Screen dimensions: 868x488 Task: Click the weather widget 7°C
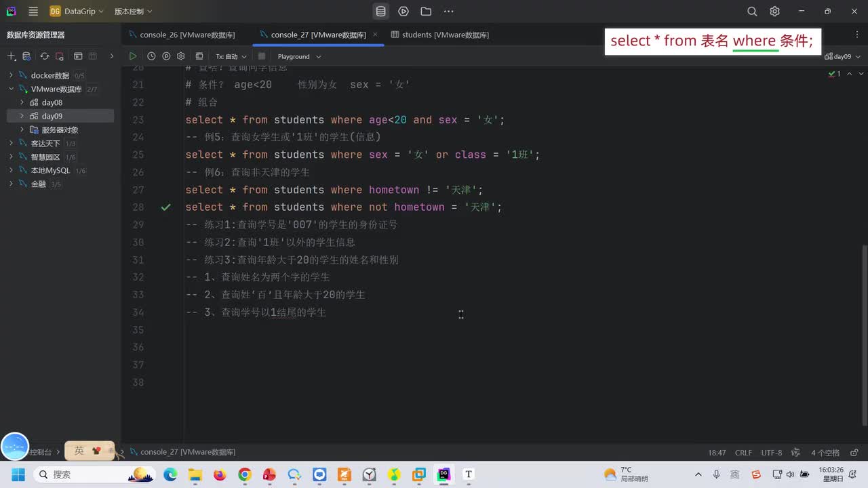(x=626, y=474)
